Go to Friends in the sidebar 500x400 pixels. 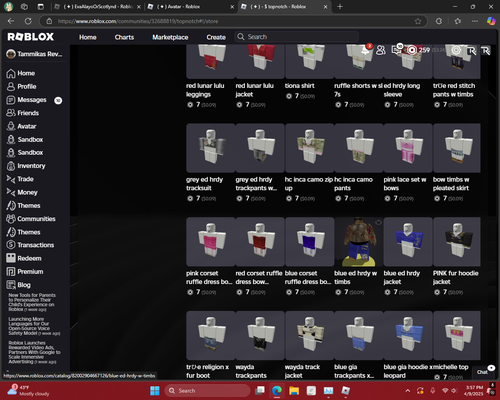tap(23, 113)
